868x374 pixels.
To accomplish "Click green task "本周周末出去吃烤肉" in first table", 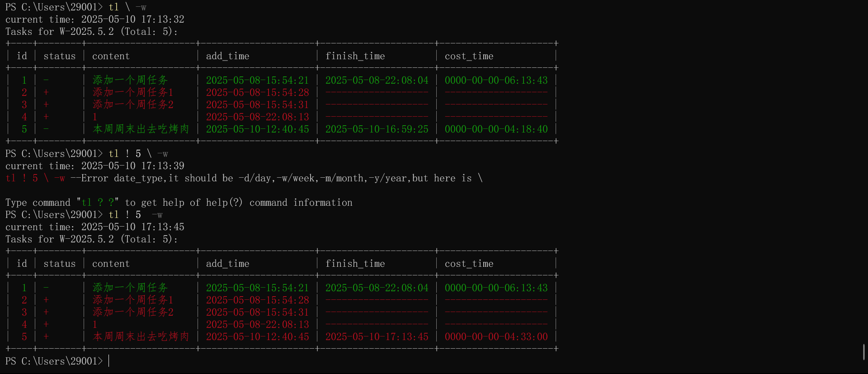I will pyautogui.click(x=141, y=129).
